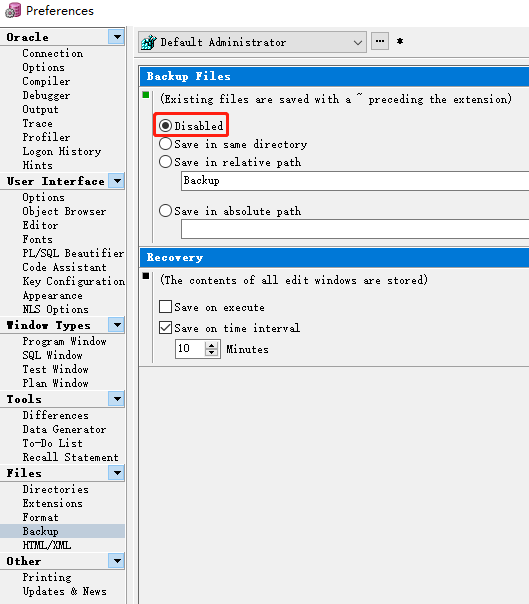Image resolution: width=529 pixels, height=604 pixels.
Task: Increase the minutes interval spinner
Action: coord(212,345)
